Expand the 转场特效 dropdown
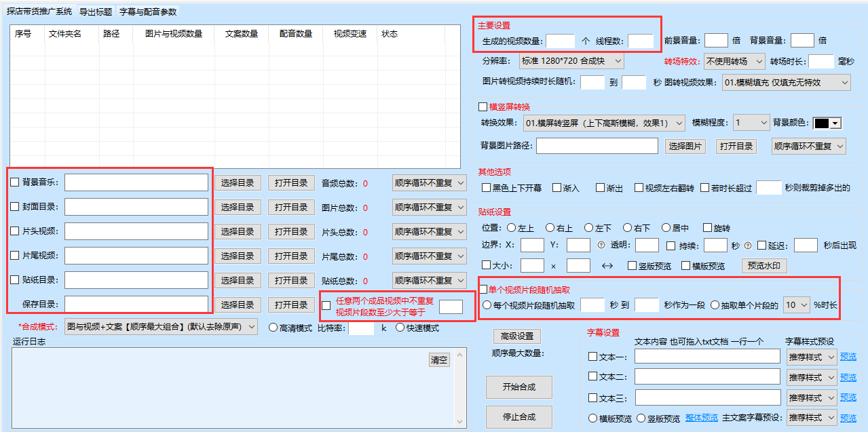The width and height of the screenshot is (868, 432). coord(734,61)
